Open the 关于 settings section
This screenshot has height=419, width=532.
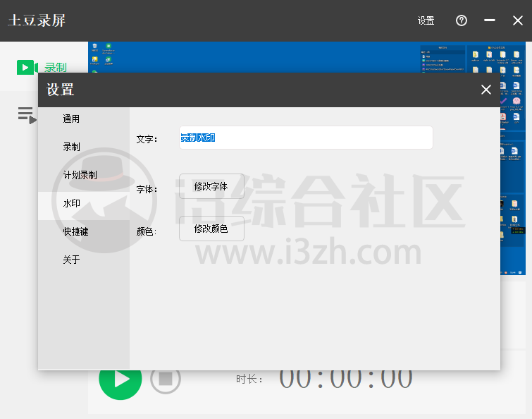[83, 260]
